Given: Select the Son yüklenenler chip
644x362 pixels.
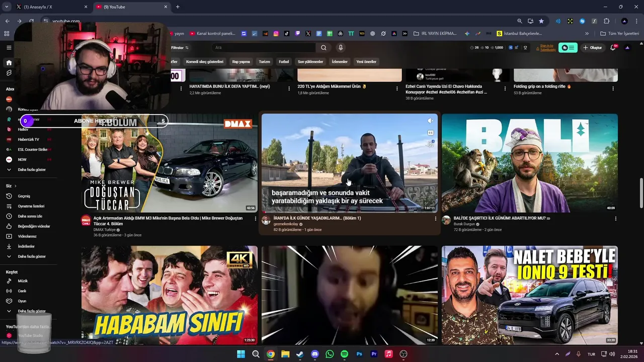Looking at the screenshot, I should [x=310, y=62].
